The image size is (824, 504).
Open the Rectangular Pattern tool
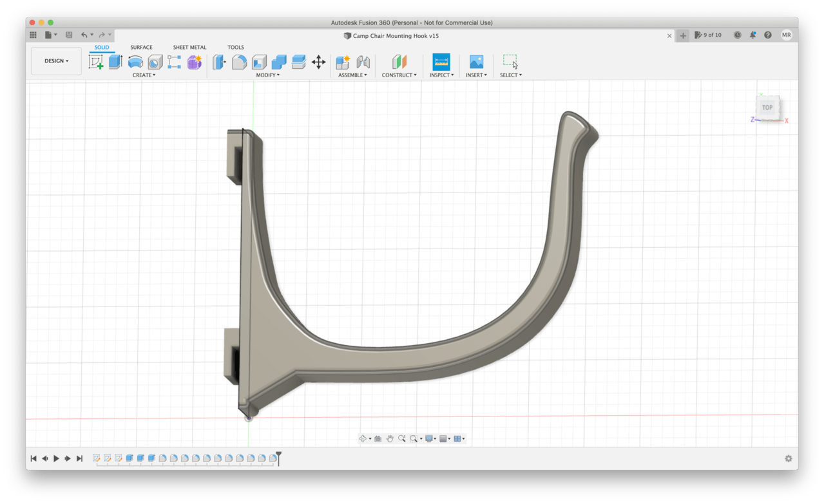[175, 62]
